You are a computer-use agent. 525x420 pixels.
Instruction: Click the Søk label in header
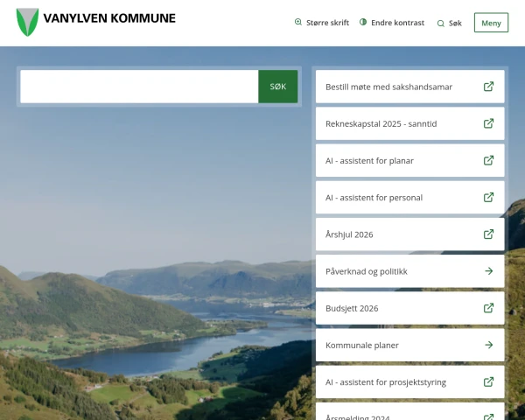point(455,24)
